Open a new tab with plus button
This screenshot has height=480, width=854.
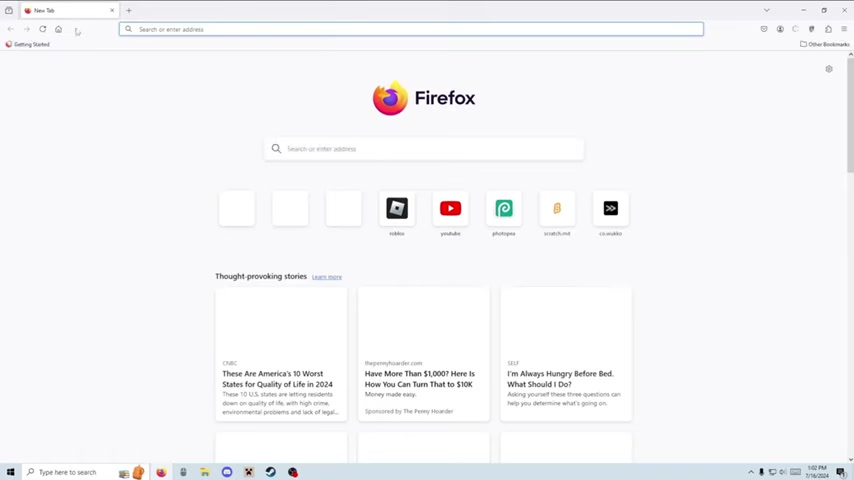coord(128,10)
